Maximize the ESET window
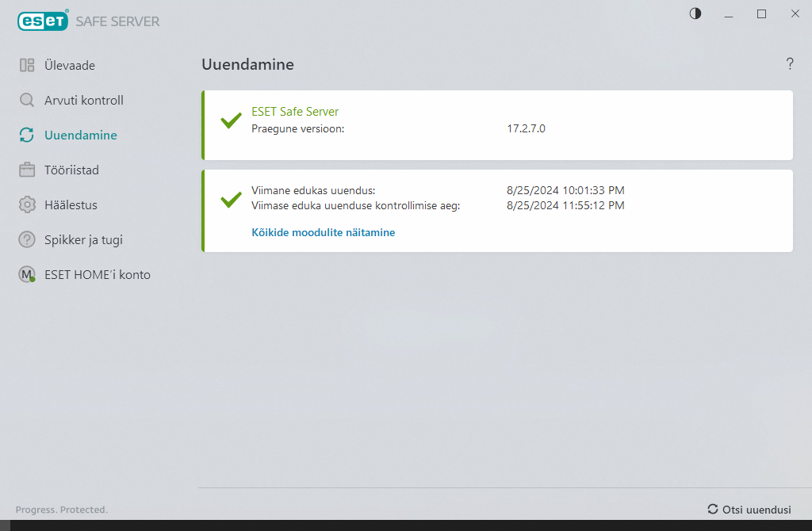Image resolution: width=812 pixels, height=531 pixels. click(x=761, y=14)
